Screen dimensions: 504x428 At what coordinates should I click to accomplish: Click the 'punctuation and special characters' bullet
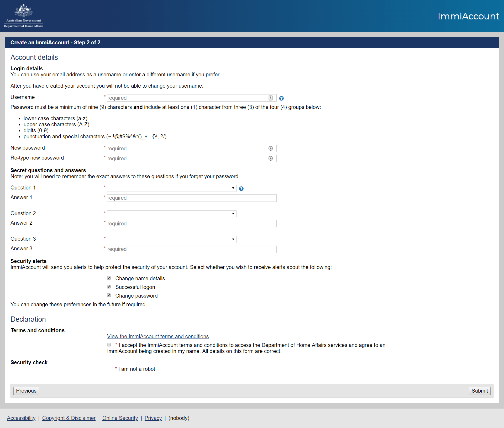(95, 136)
